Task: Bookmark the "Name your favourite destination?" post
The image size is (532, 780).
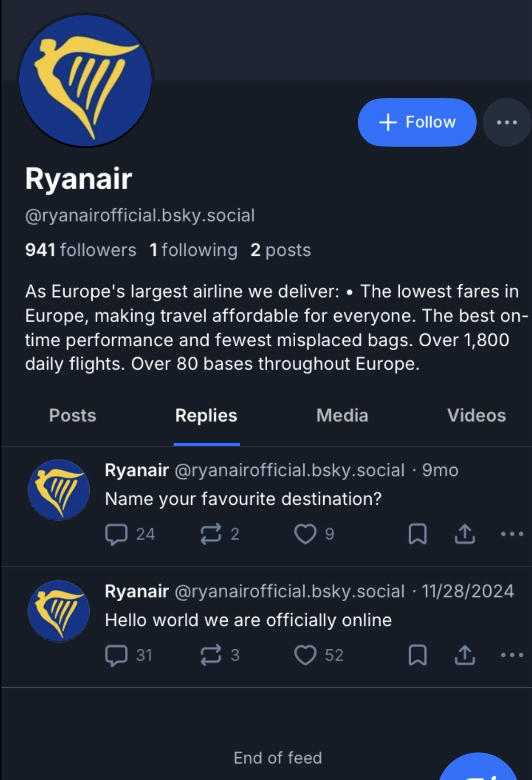Action: point(417,534)
